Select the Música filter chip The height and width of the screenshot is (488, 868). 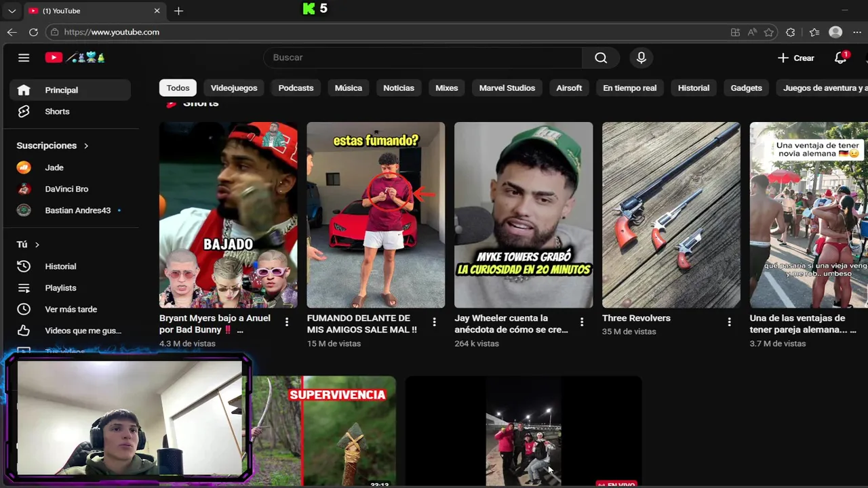pos(349,88)
